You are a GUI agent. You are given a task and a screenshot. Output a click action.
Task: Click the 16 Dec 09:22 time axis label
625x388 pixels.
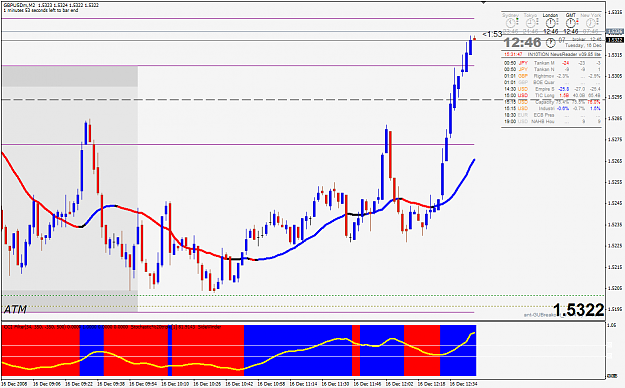[79, 384]
